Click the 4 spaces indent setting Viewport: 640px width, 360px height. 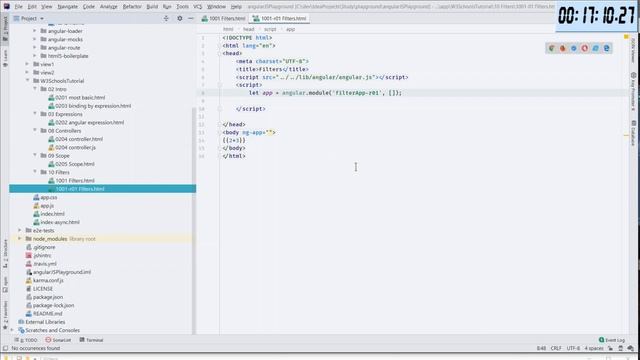pos(593,348)
